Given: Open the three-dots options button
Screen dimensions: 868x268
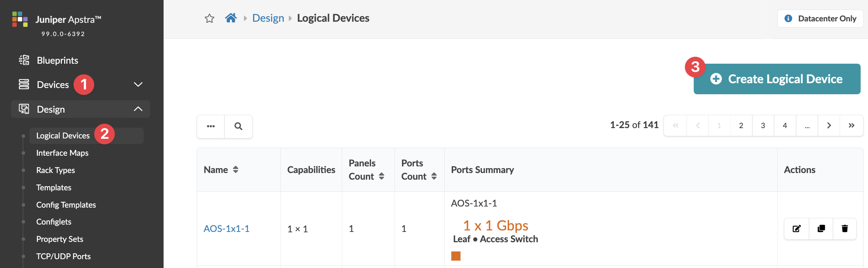Looking at the screenshot, I should 211,126.
